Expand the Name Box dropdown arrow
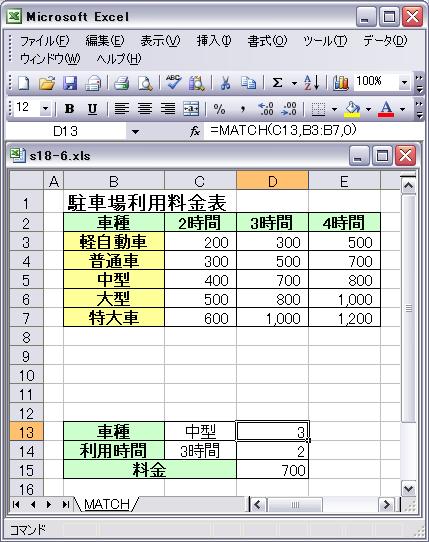The width and height of the screenshot is (429, 542). tap(135, 132)
